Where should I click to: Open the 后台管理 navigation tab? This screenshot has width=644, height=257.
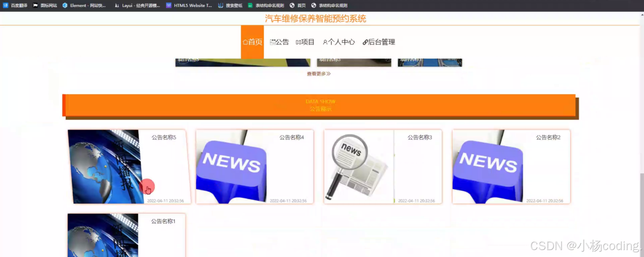pos(378,42)
